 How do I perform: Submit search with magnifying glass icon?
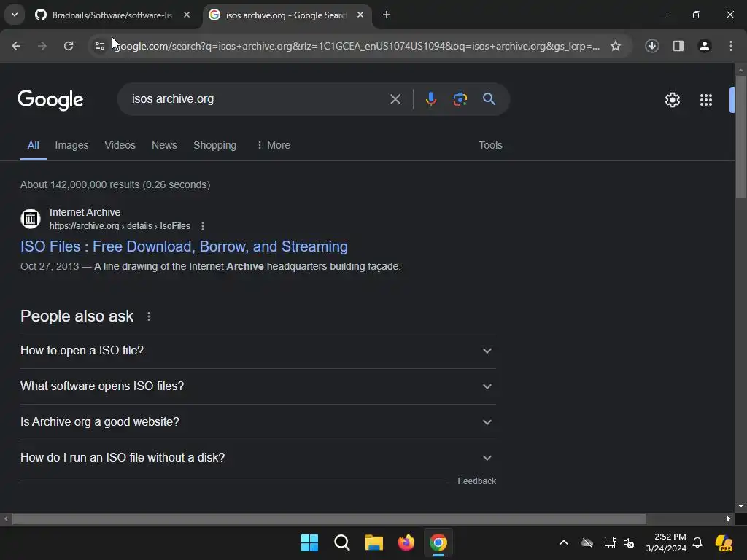(489, 99)
